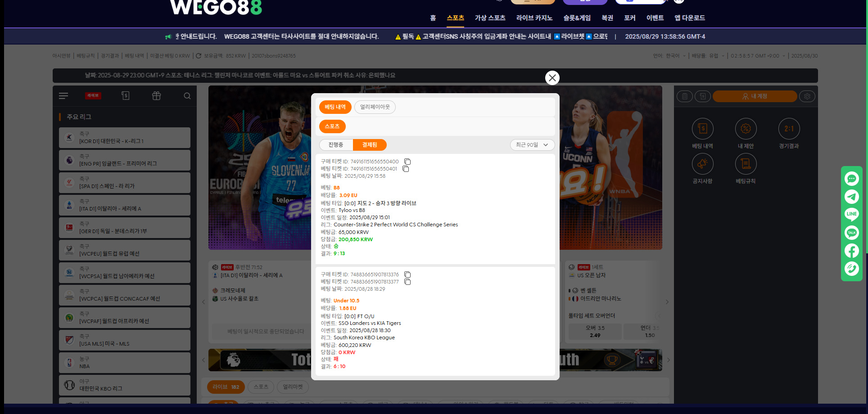This screenshot has height=414, width=868.
Task: Select the 독일 분데스리가 1부 row
Action: [x=125, y=228]
